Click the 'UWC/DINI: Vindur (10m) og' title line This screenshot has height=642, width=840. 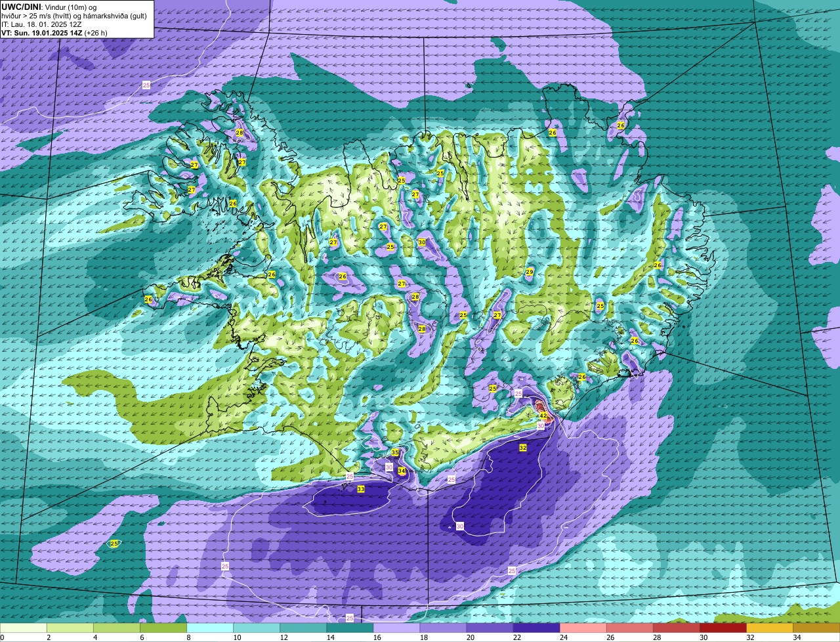(49, 7)
